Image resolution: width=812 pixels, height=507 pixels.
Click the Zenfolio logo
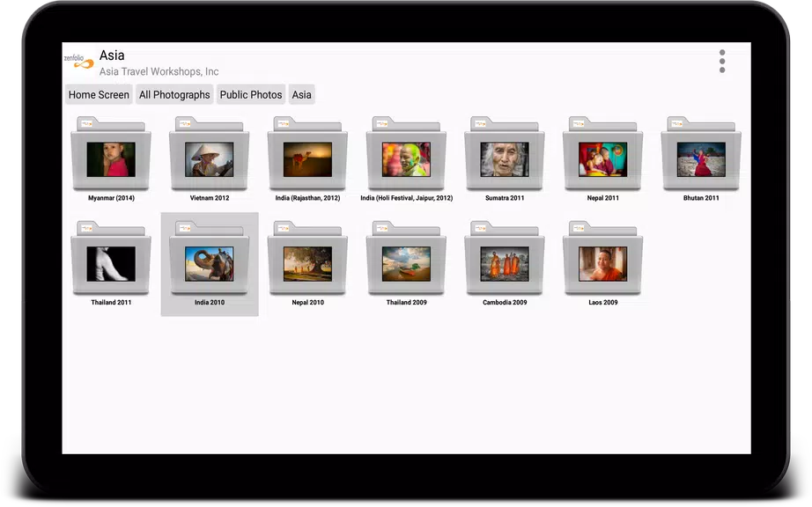pyautogui.click(x=78, y=61)
